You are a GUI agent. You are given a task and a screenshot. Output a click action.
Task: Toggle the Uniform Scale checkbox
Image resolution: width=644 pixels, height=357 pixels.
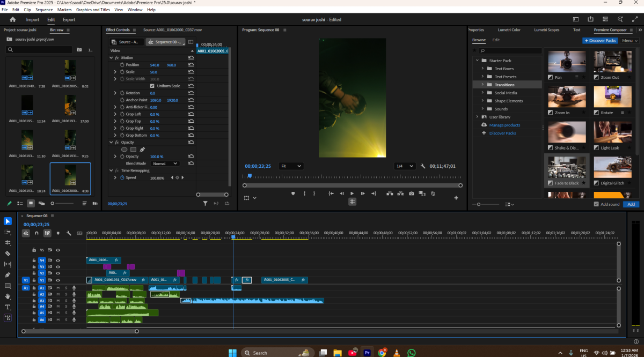152,86
